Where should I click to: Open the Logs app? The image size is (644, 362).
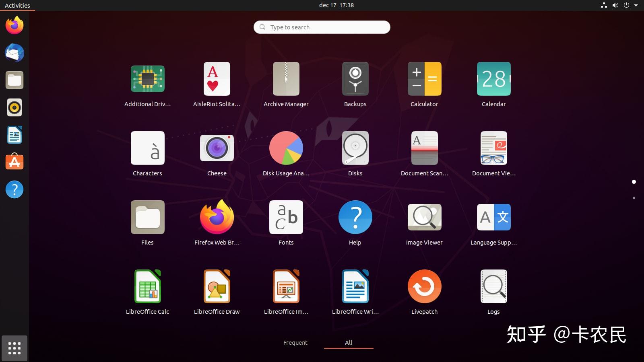pyautogui.click(x=494, y=286)
